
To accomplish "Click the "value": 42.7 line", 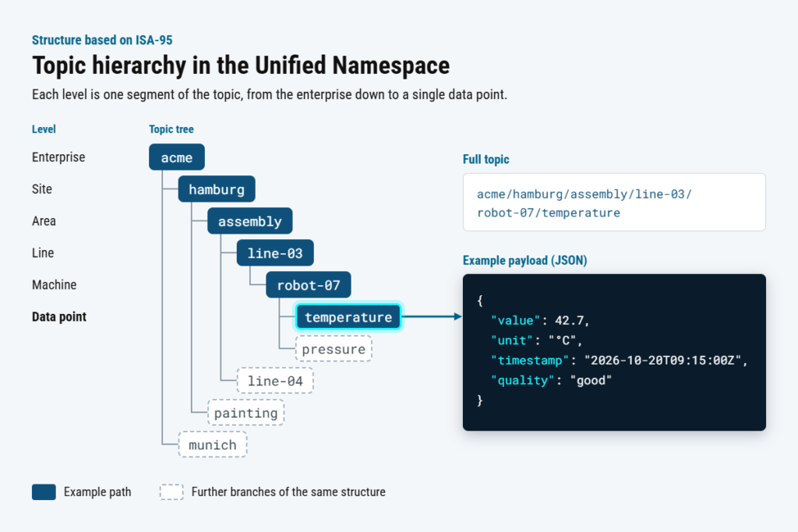I will click(540, 320).
